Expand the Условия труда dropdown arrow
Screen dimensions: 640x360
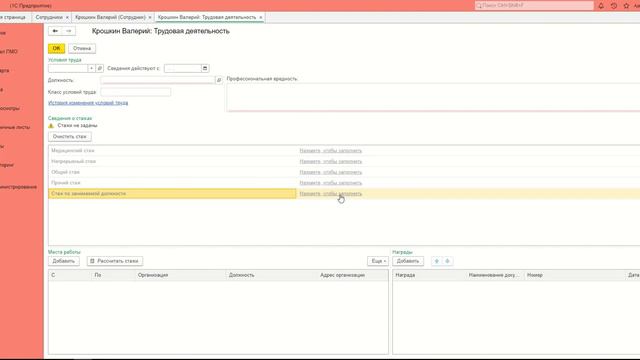point(91,68)
